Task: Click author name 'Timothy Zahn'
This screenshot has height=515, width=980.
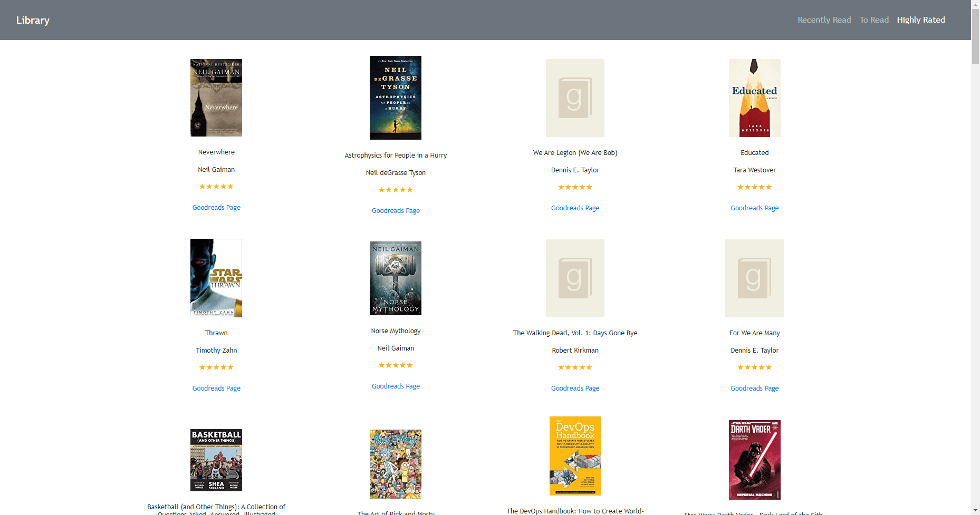Action: point(216,351)
